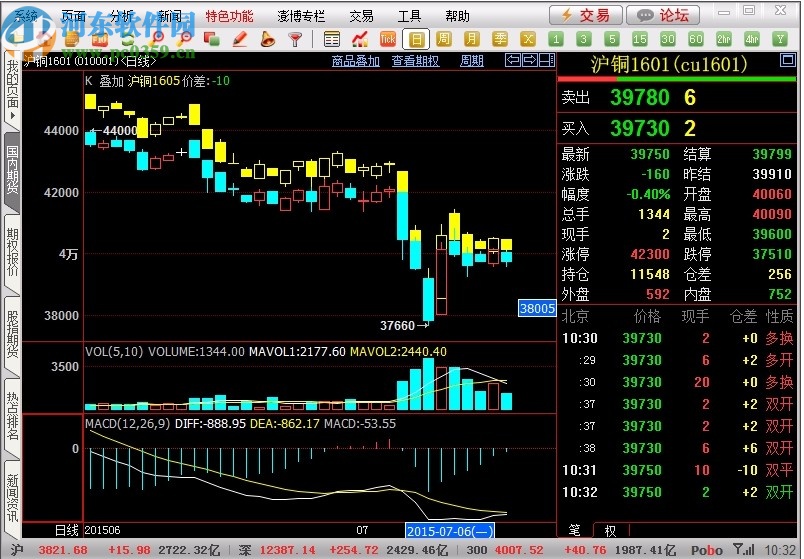Select the 笔 tab under trade list

tap(575, 530)
